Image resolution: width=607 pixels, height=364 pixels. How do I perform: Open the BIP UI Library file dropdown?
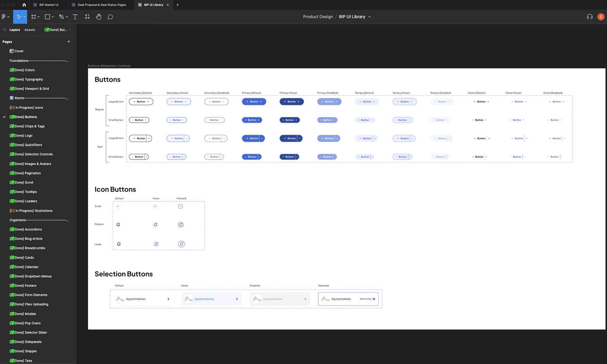coord(370,17)
